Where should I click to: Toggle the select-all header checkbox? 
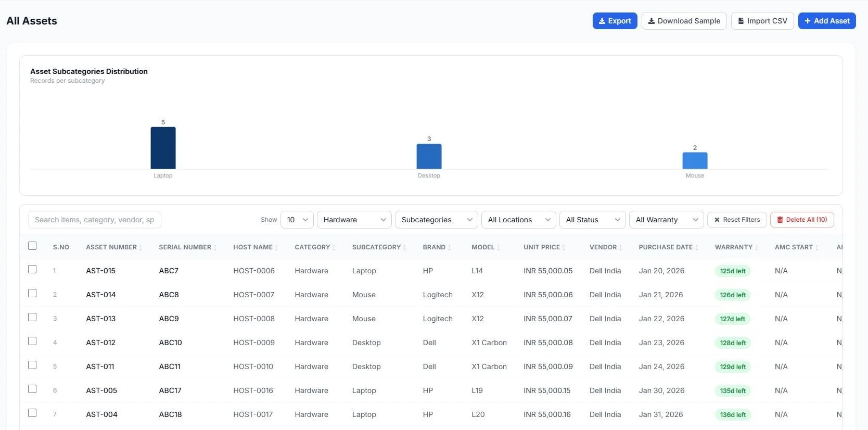pyautogui.click(x=32, y=246)
